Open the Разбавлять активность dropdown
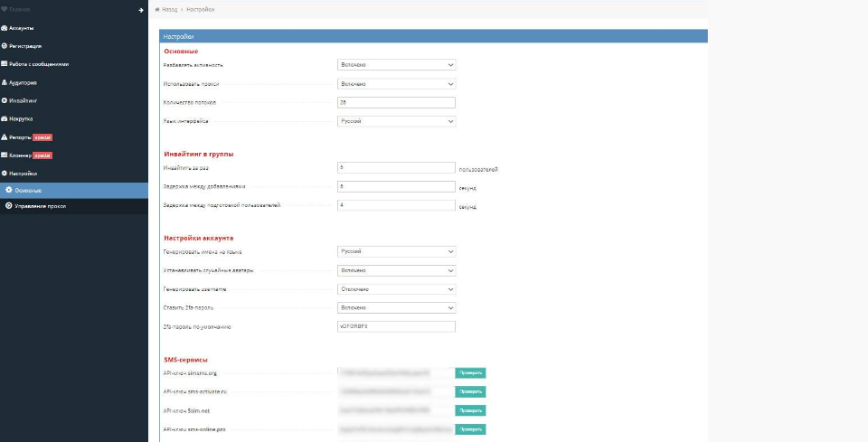The width and height of the screenshot is (868, 442). point(395,65)
